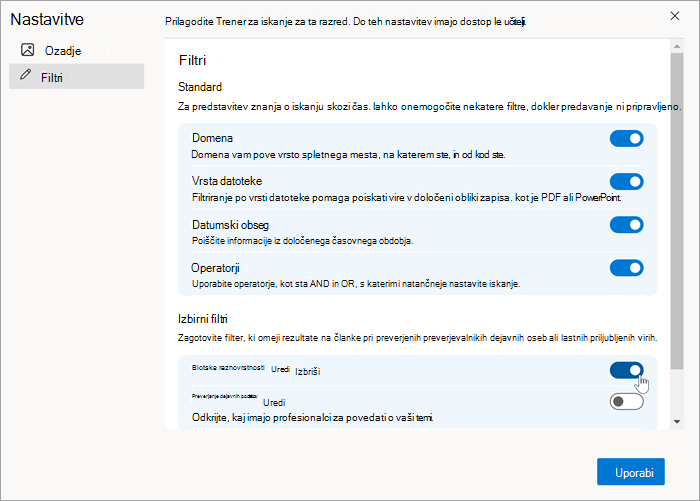This screenshot has height=501, width=700.
Task: Disable the Domena filter toggle
Action: coord(626,138)
